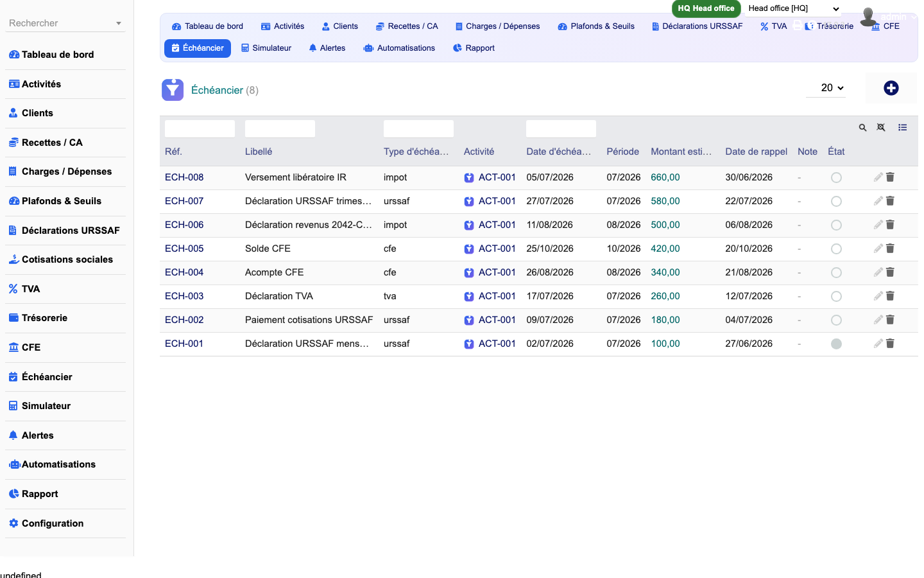Expand the admin user menu chevron

(914, 17)
